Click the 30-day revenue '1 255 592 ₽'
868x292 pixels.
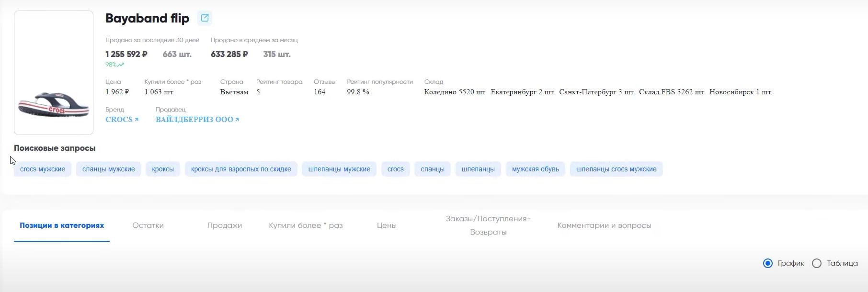126,54
